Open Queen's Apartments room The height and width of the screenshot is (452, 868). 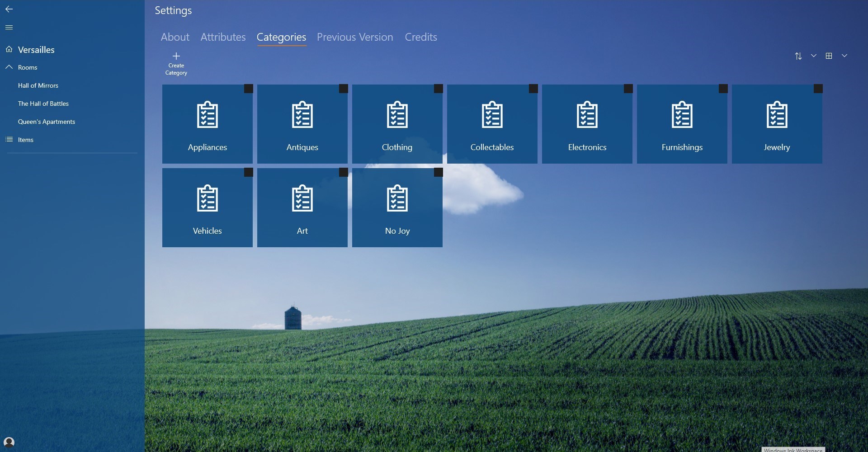47,122
